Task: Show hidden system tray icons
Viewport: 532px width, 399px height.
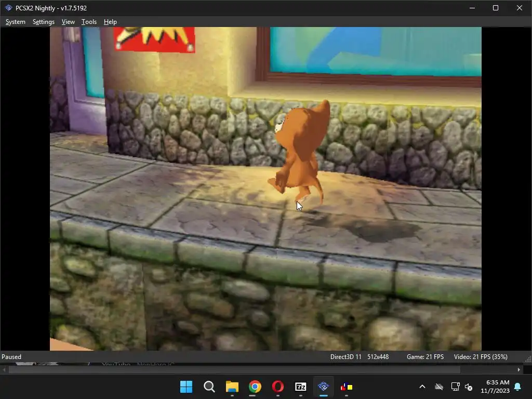Action: click(x=422, y=387)
